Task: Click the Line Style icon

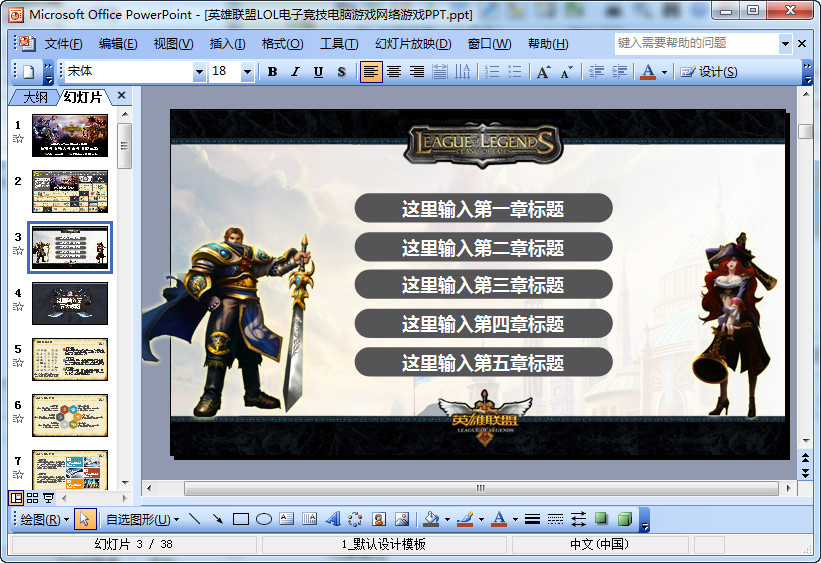Action: [x=532, y=519]
